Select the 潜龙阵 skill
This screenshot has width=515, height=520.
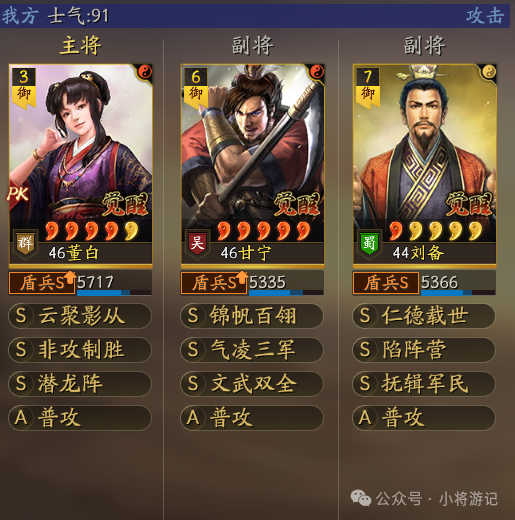80,384
